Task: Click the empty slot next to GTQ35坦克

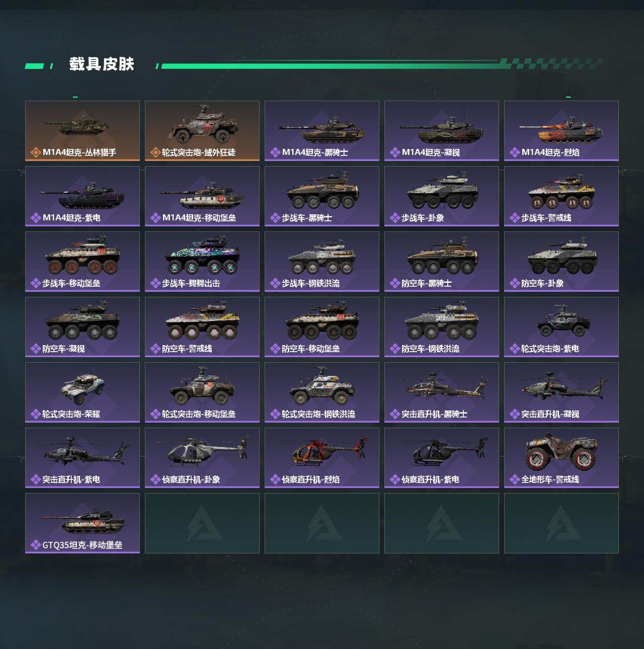Action: pyautogui.click(x=202, y=523)
